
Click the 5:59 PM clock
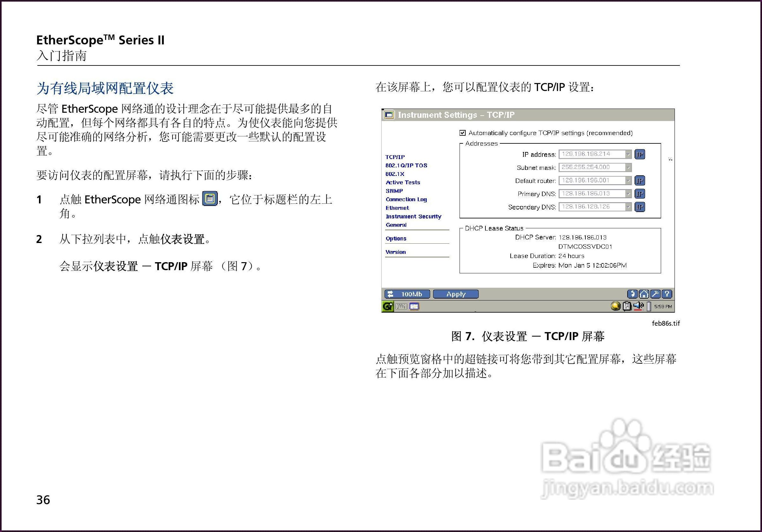(x=663, y=307)
